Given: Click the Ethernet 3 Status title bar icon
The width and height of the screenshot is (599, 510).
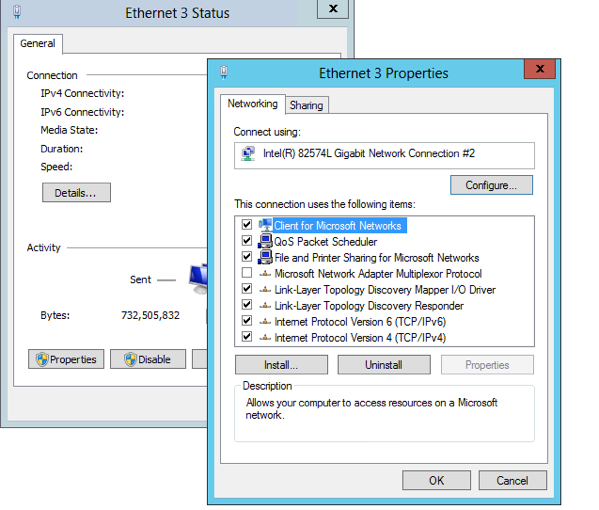Looking at the screenshot, I should 17,12.
